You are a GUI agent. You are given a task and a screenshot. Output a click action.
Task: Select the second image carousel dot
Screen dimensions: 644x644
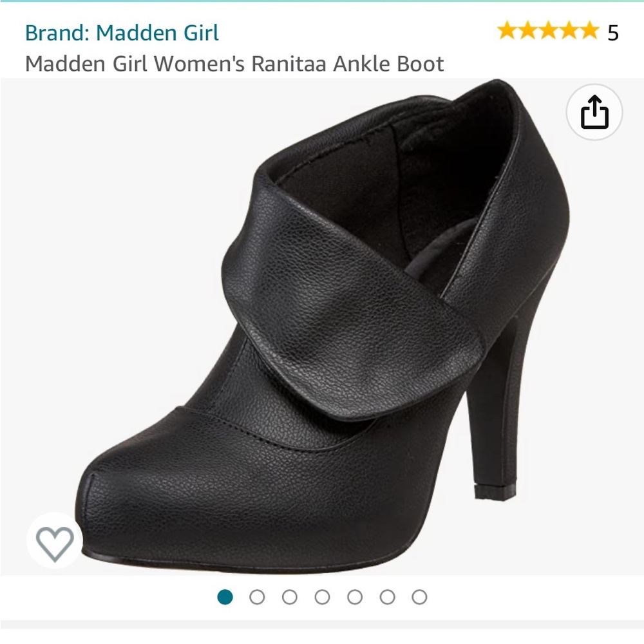pyautogui.click(x=256, y=597)
